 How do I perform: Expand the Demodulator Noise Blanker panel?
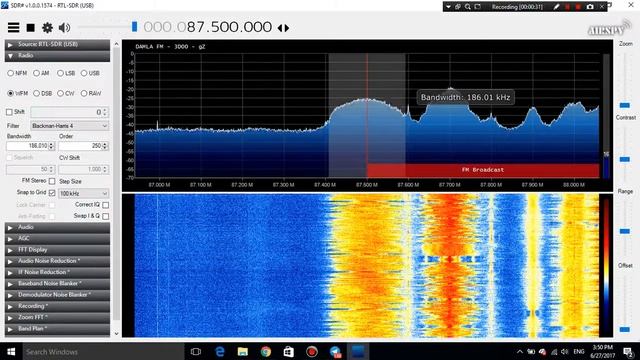[x=58, y=295]
